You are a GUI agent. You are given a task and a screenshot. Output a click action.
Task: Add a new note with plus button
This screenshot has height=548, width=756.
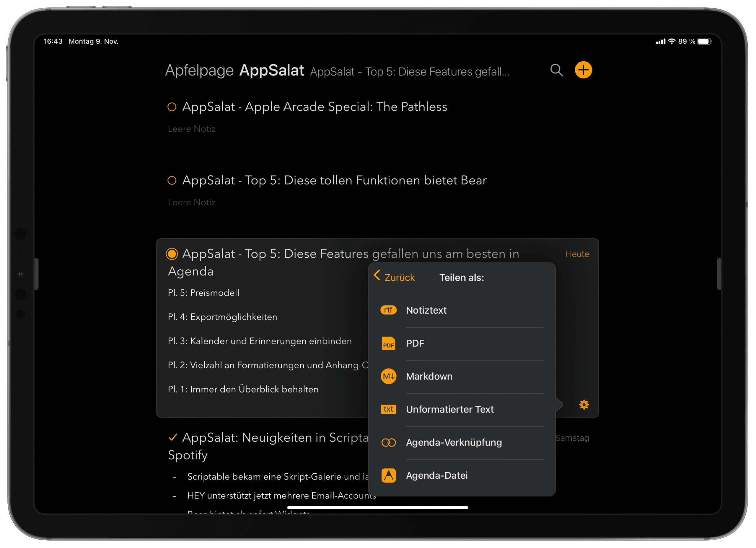point(583,70)
